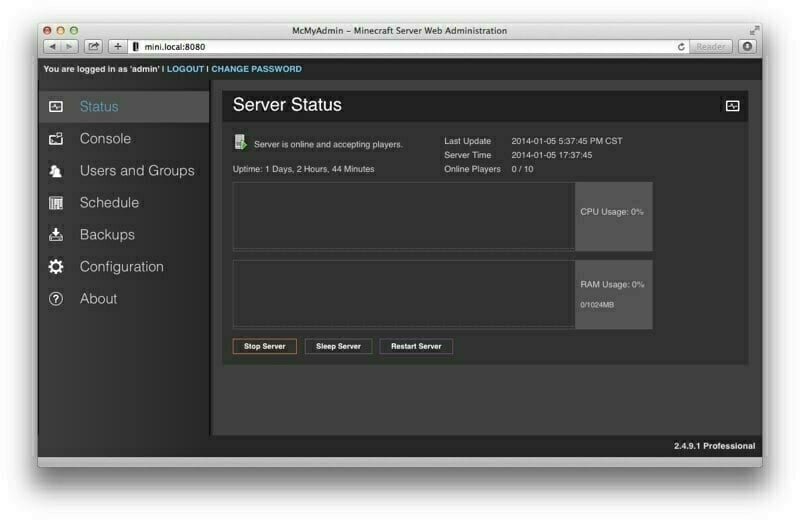Click the 'Server is online and accepting players' message
Viewport: 800px width, 520px height.
click(x=328, y=144)
